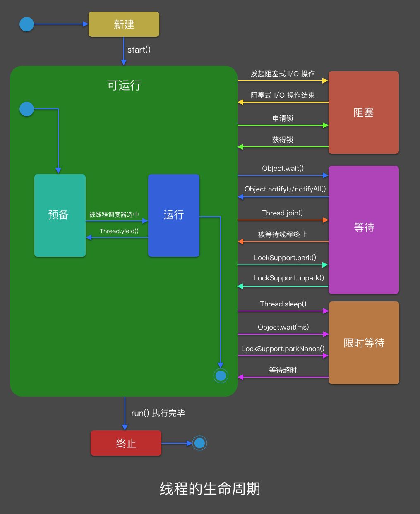420x514 pixels.
Task: Click the 运行 sub-state box
Action: point(173,215)
